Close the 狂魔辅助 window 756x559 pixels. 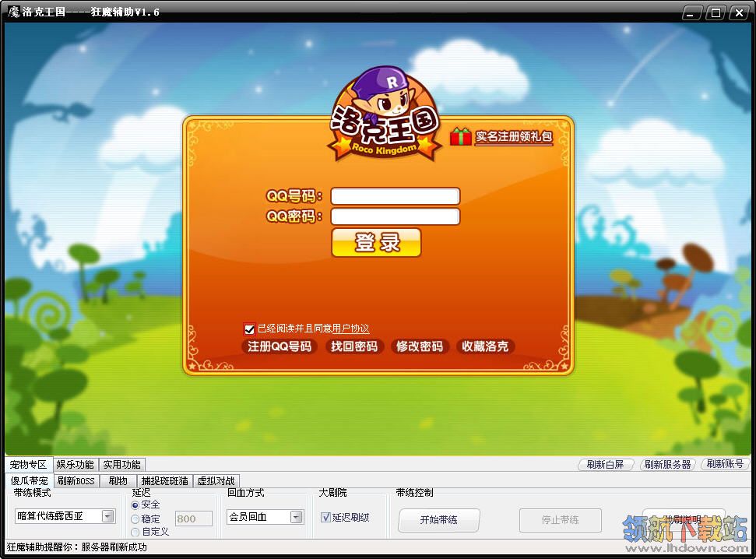coord(739,13)
